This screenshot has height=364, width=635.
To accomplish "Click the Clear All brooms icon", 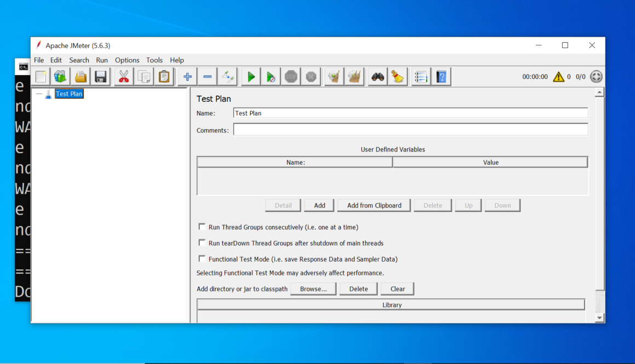I will [x=355, y=77].
